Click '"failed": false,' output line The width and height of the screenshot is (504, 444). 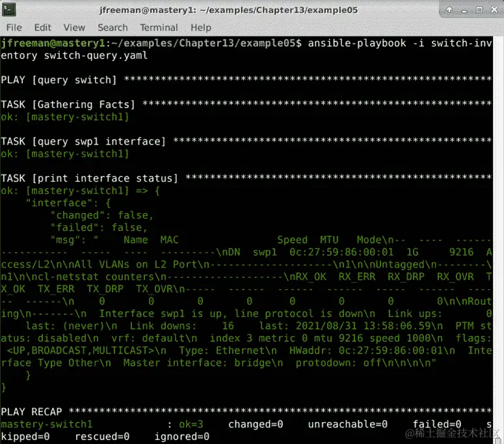(x=99, y=227)
